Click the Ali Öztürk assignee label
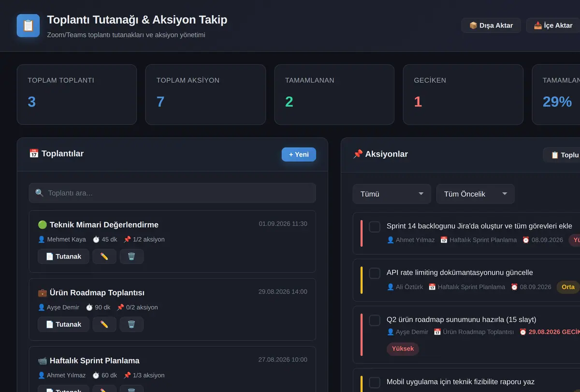This screenshot has width=580, height=392. click(405, 287)
